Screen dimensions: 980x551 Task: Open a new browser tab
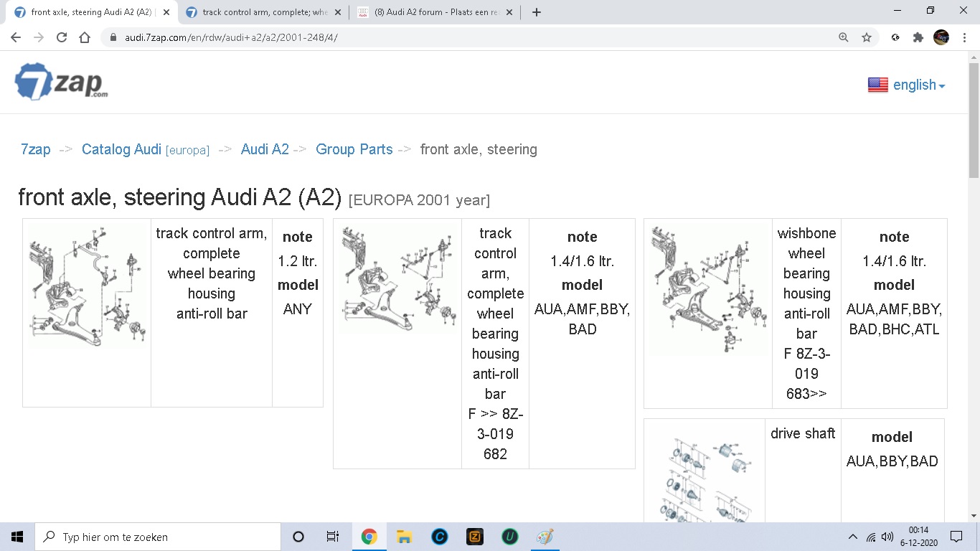[537, 12]
